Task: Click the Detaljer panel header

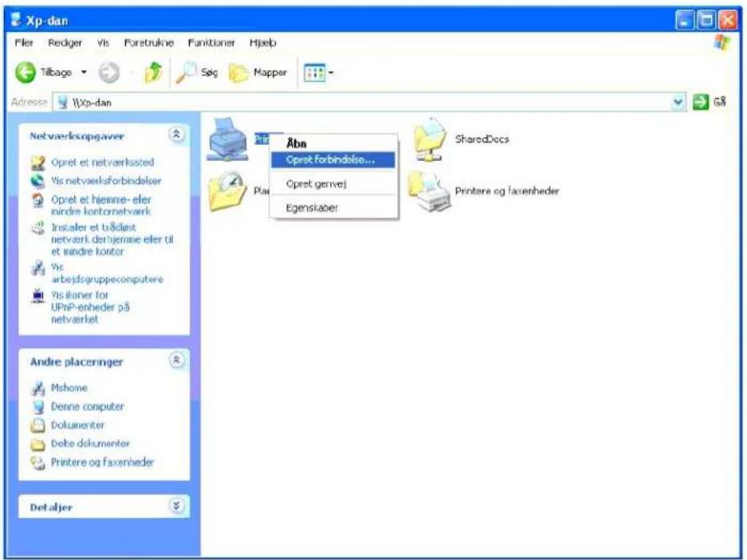Action: [104, 507]
